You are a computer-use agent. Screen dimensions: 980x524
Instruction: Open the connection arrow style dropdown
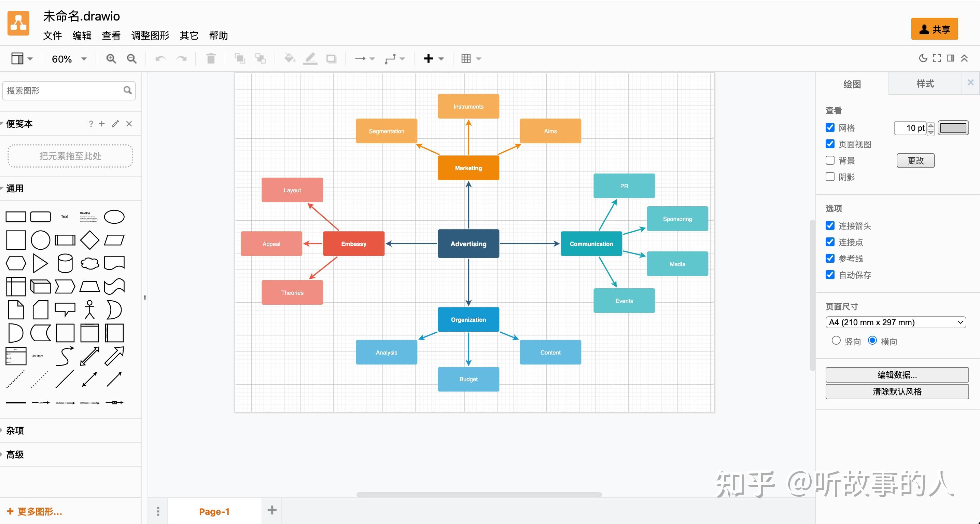pos(364,59)
